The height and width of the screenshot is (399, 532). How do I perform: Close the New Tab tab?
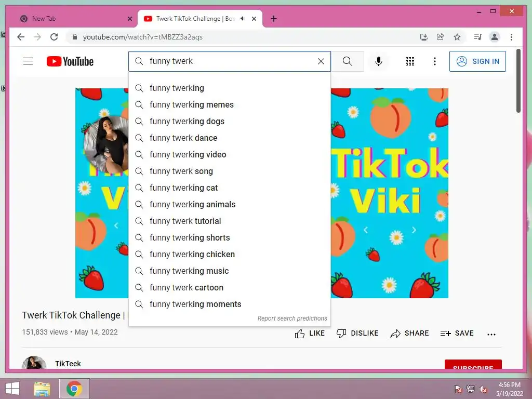(x=129, y=19)
